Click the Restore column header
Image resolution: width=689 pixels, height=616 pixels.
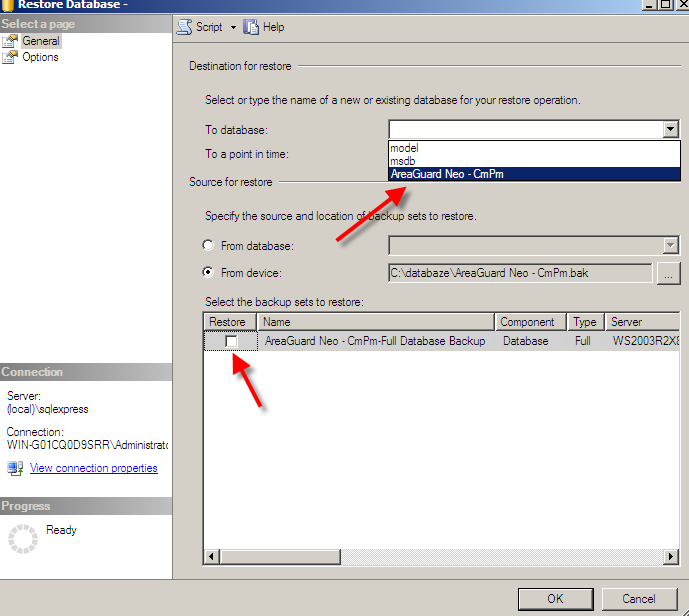230,322
